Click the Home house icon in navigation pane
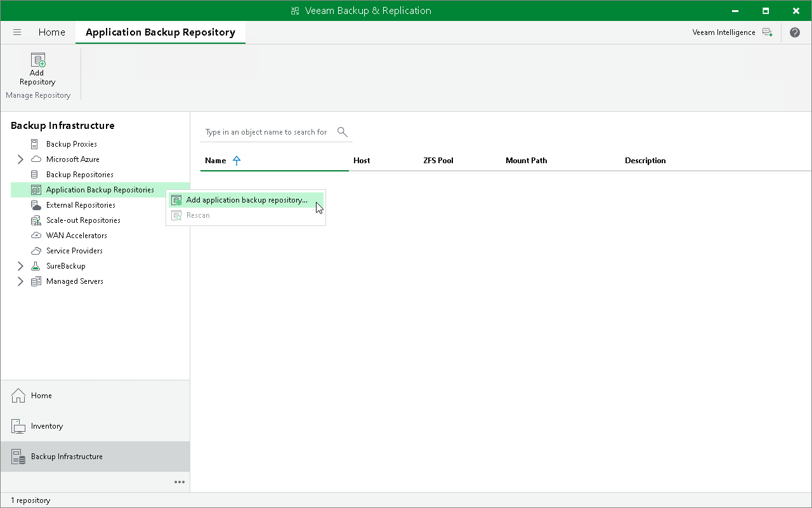This screenshot has width=812, height=508. [18, 396]
